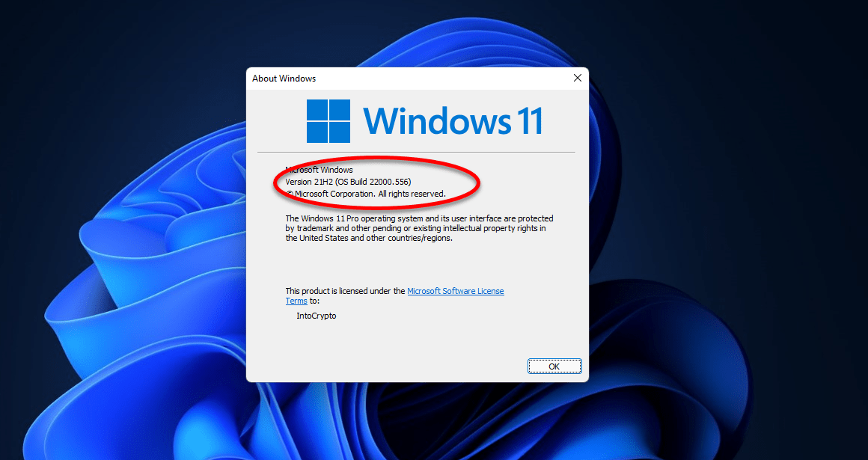Click the licensee name IntoCrypto

click(316, 316)
